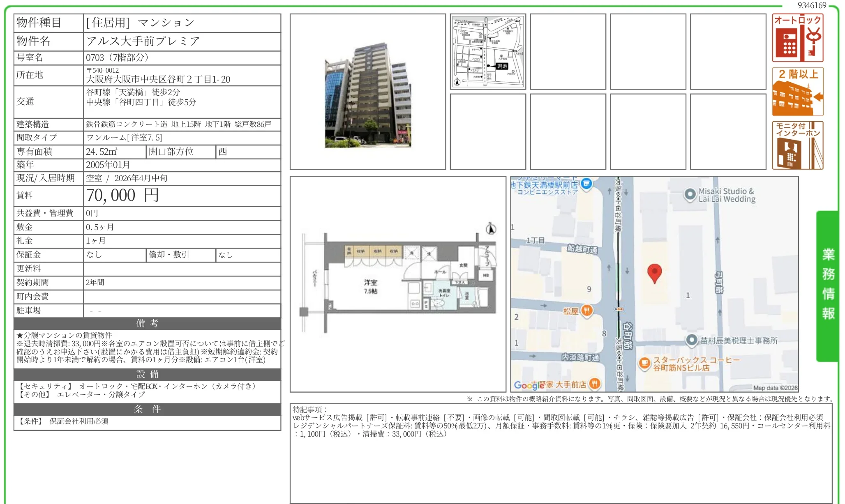Expand the 備考 remarks section
845x504 pixels.
(146, 323)
